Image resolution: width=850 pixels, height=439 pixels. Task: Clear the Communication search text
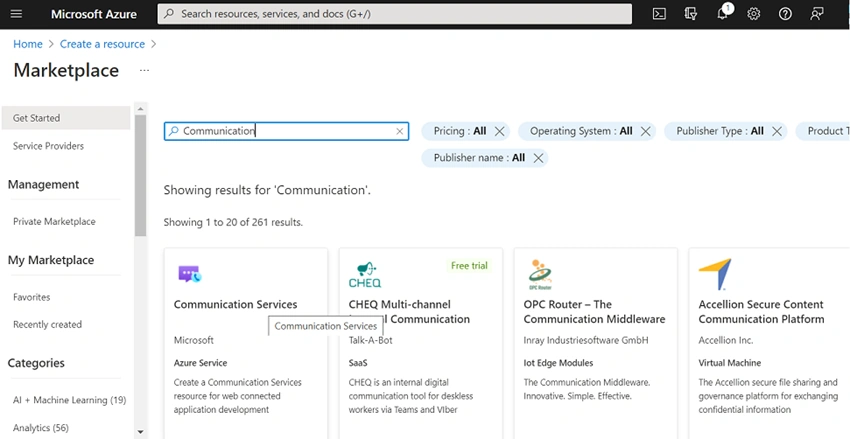(400, 131)
